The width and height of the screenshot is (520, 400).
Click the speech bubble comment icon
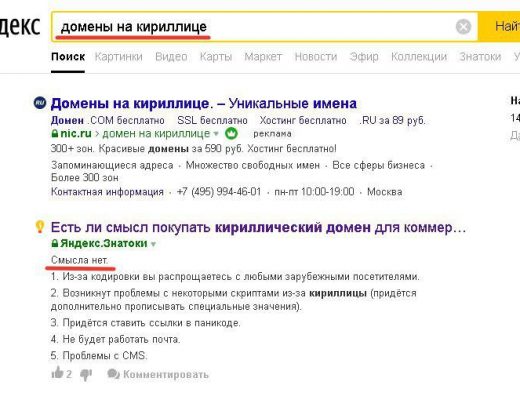[x=113, y=374]
